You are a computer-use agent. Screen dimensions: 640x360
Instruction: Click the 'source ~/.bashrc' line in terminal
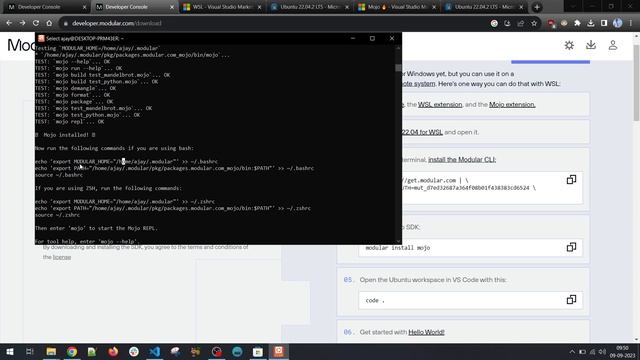[59, 175]
